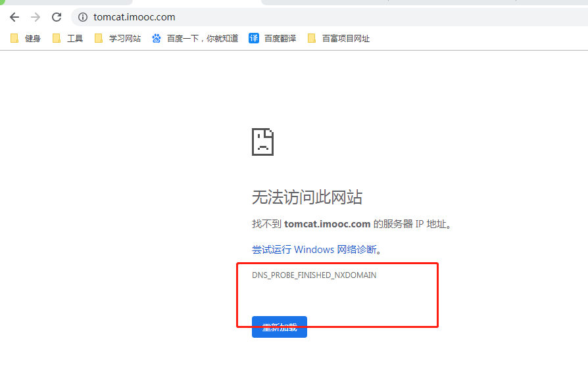The image size is (588, 391).
Task: Expand the 学习网站 bookmark folder
Action: pos(117,37)
